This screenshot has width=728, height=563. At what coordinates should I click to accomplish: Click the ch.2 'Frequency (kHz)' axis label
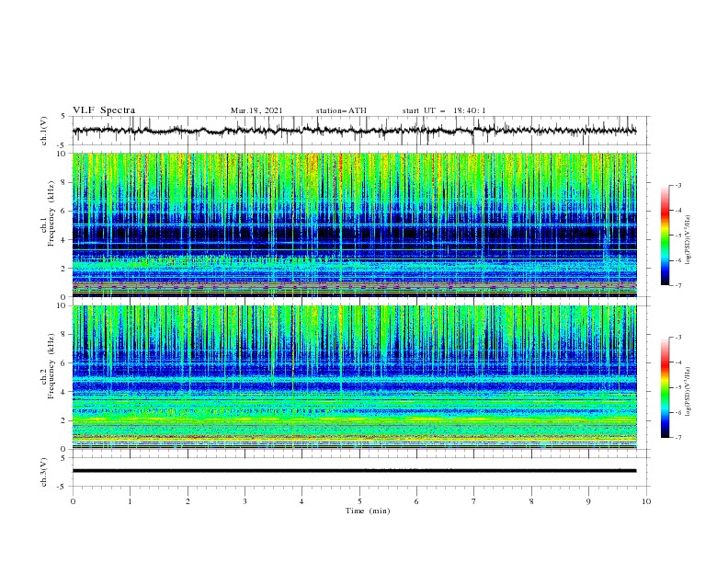click(x=51, y=366)
